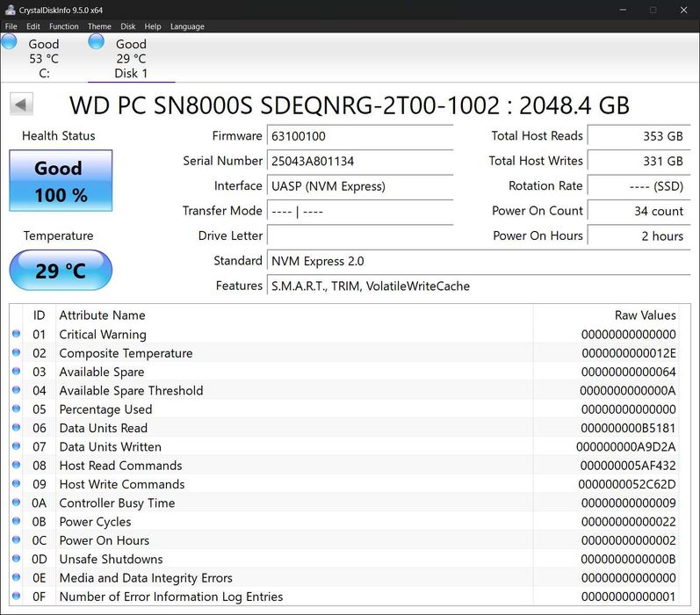Screen dimensions: 700x615
Task: Minimize the CrystalDiskInfo window
Action: pyautogui.click(x=623, y=10)
